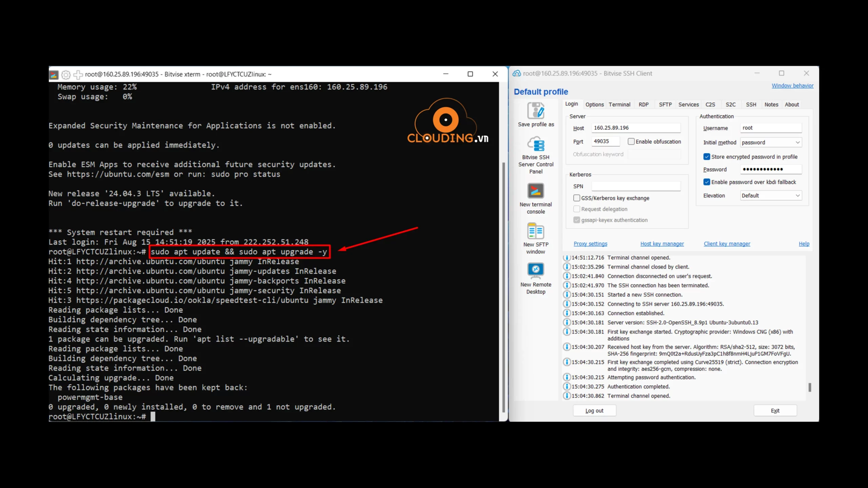Image resolution: width=868 pixels, height=488 pixels.
Task: Click the Bitvise SSH Client cloud icon
Action: (517, 73)
